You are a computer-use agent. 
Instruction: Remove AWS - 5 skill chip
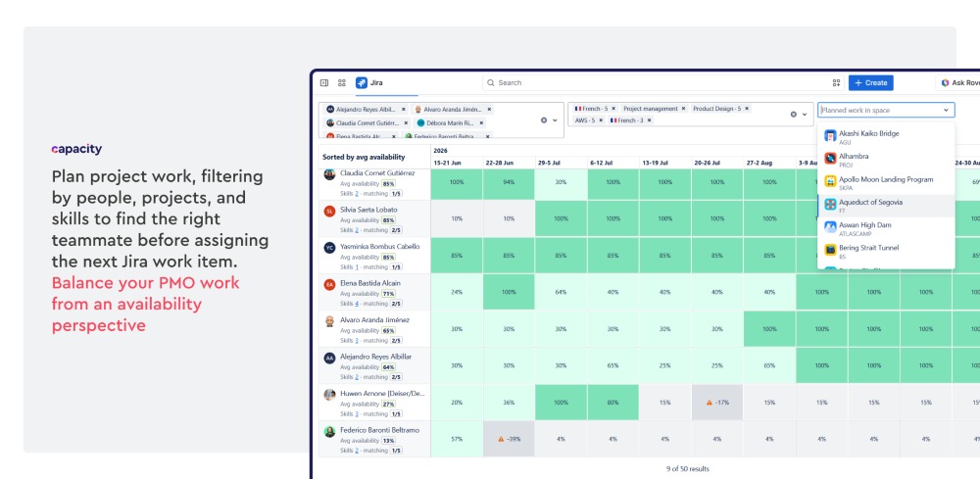point(601,120)
